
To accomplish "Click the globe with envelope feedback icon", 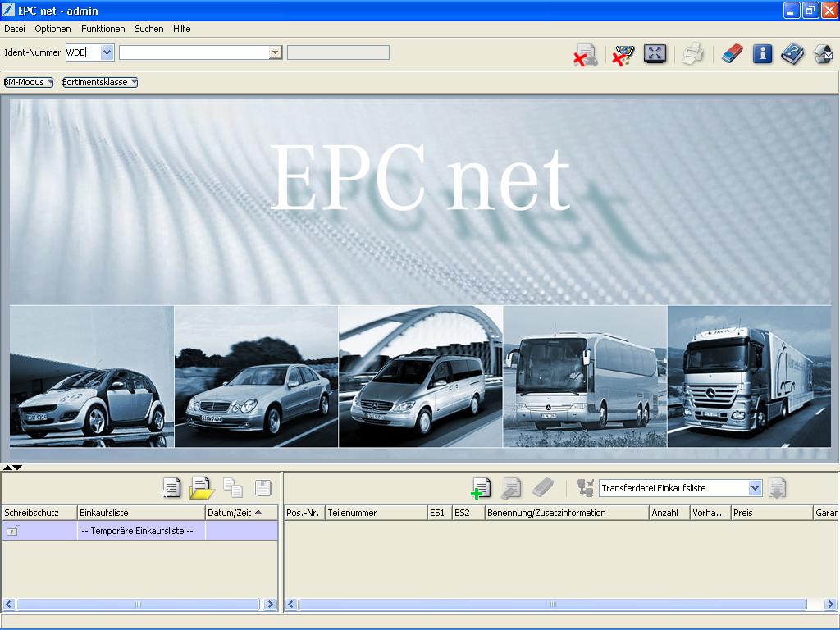I will tap(823, 54).
